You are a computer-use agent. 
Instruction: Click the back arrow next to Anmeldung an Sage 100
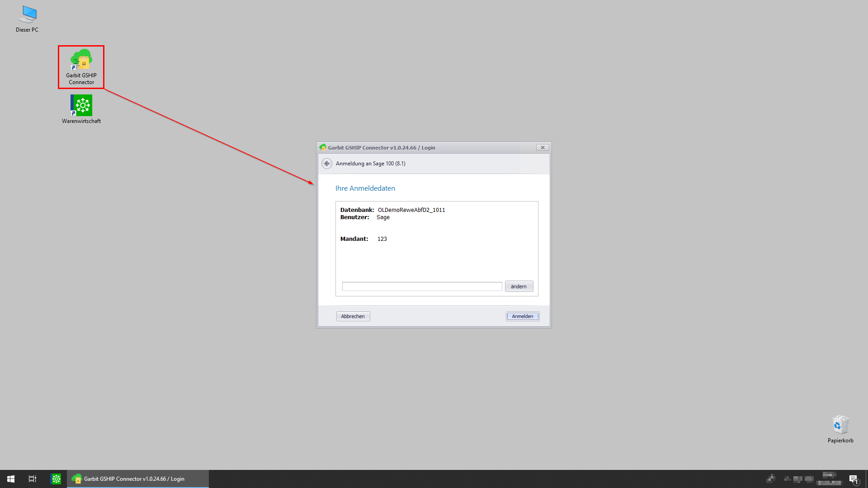point(326,164)
